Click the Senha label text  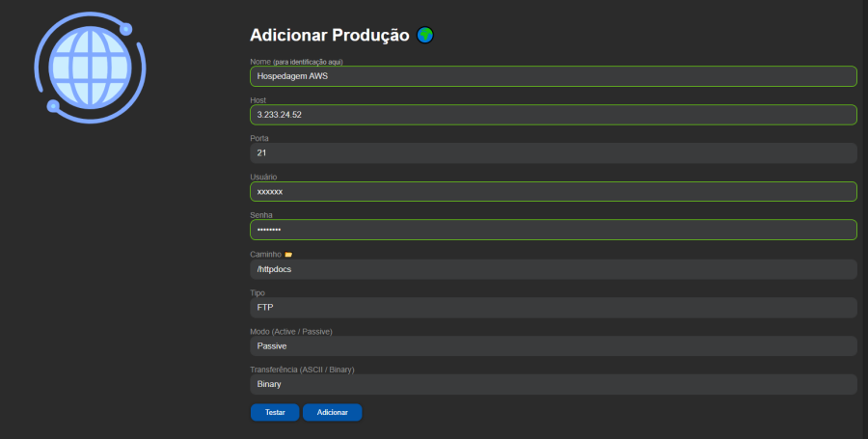point(262,215)
